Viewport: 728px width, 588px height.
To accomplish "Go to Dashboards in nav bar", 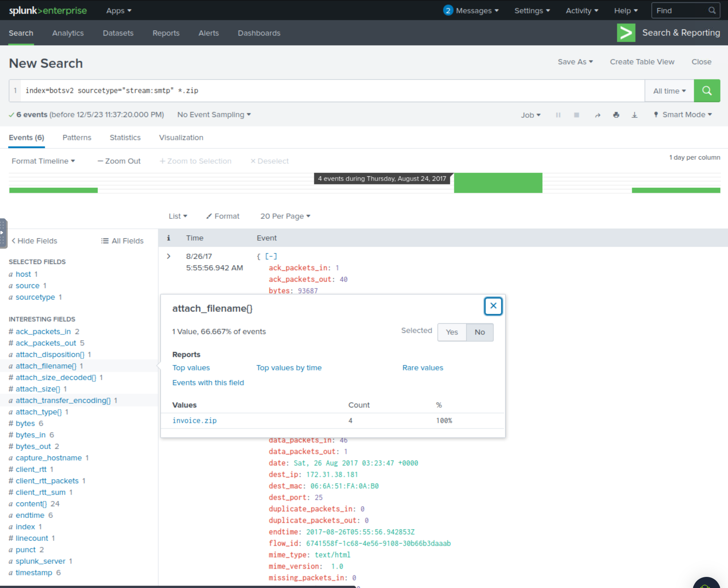I will click(259, 33).
